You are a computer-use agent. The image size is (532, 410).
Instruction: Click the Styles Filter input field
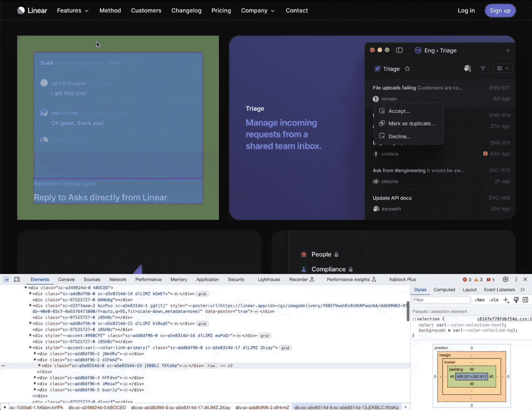coord(441,300)
